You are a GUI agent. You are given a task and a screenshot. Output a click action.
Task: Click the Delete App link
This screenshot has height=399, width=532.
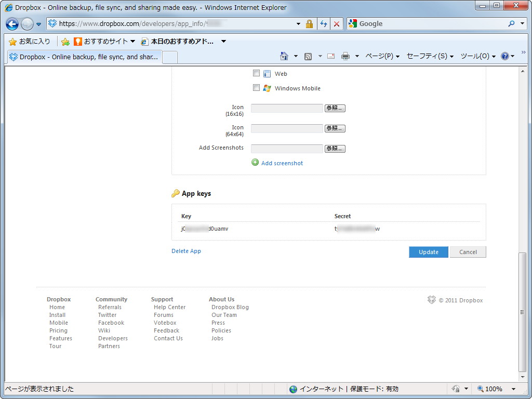(187, 251)
